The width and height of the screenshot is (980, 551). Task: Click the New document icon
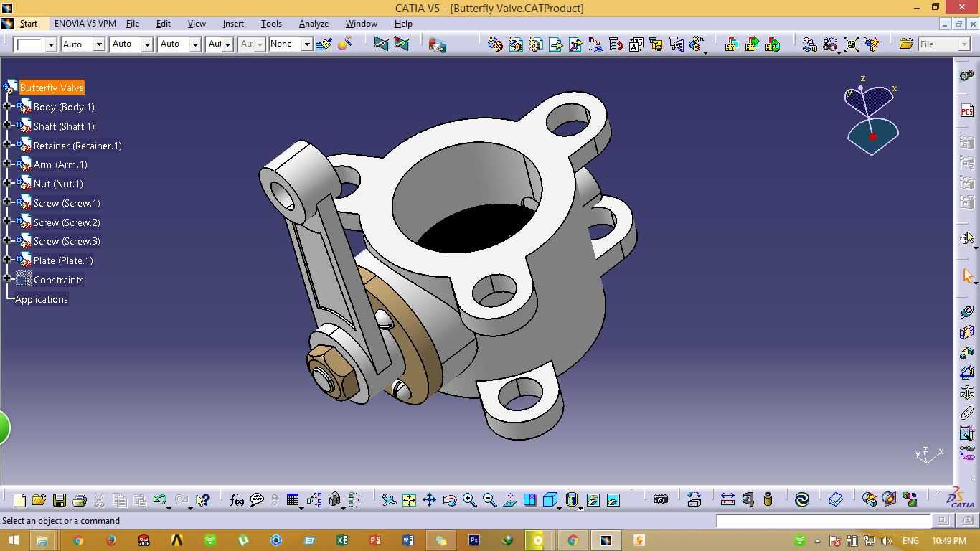point(19,500)
